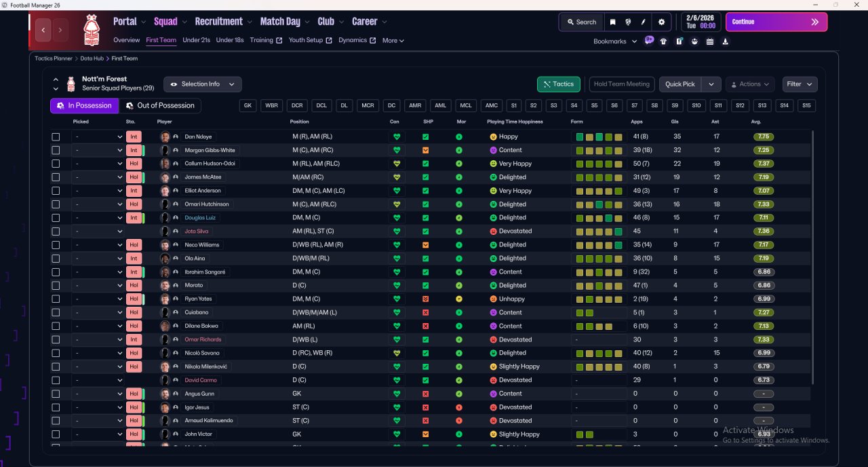Click the shirt icon under Bookmarks row

click(663, 41)
